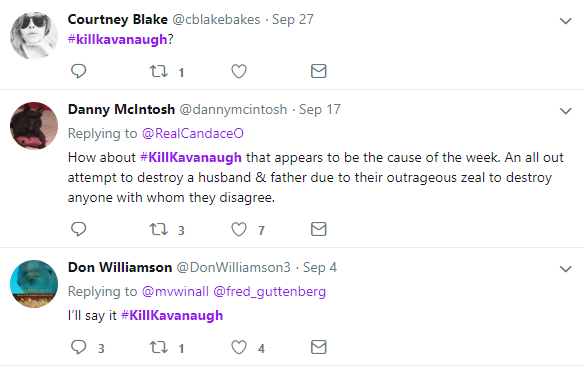Send Courtney Blake's tweet via direct message
The image size is (584, 370).
pyautogui.click(x=318, y=71)
